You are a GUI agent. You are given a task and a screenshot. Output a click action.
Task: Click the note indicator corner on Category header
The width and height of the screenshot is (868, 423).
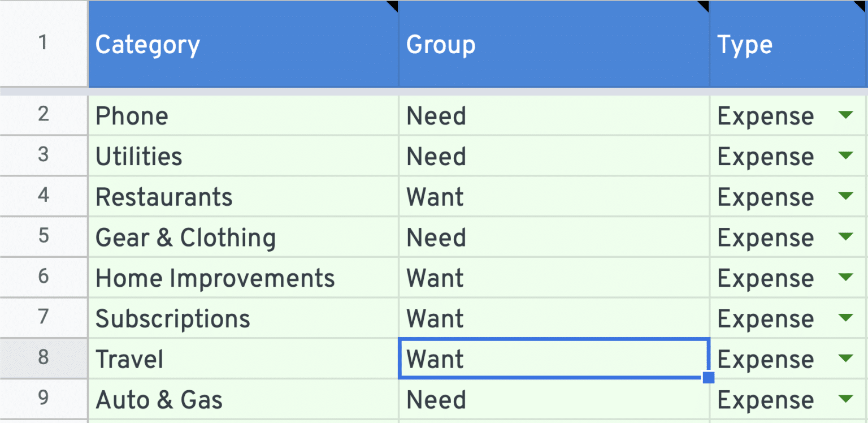pos(394,5)
